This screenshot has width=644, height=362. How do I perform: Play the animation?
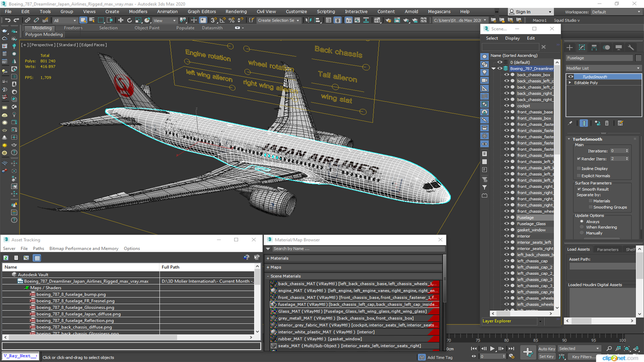pyautogui.click(x=492, y=349)
